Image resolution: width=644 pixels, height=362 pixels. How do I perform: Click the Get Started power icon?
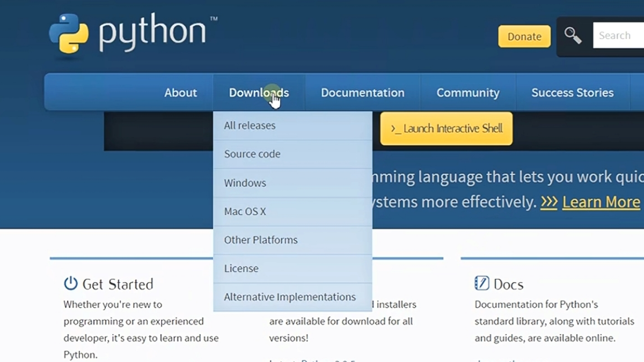click(x=71, y=283)
